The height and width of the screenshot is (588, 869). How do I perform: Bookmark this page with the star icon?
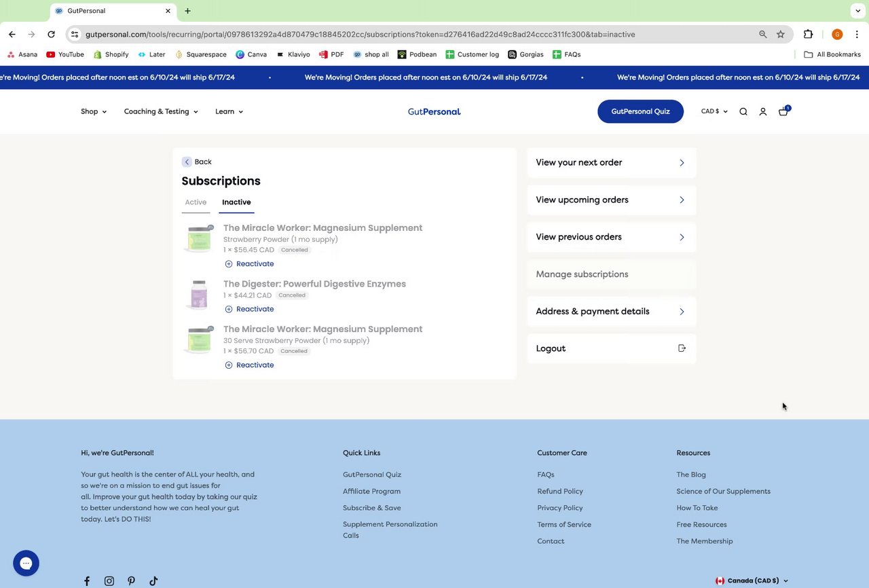(781, 34)
